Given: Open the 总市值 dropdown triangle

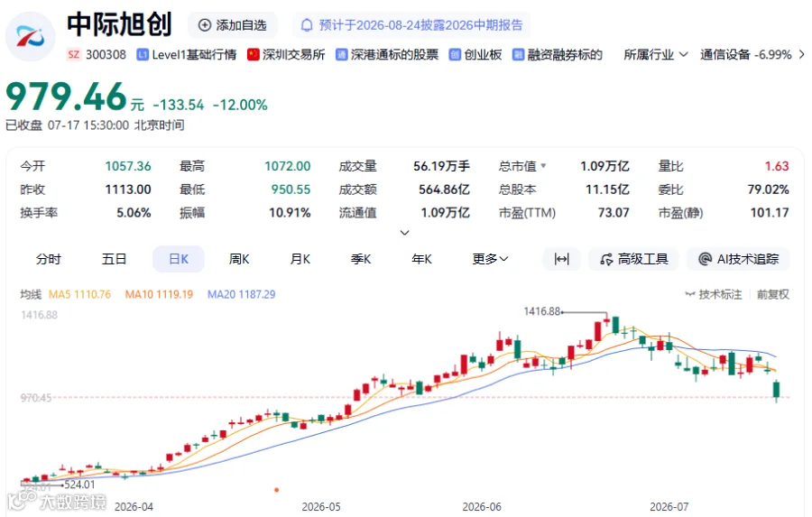Looking at the screenshot, I should pos(543,166).
